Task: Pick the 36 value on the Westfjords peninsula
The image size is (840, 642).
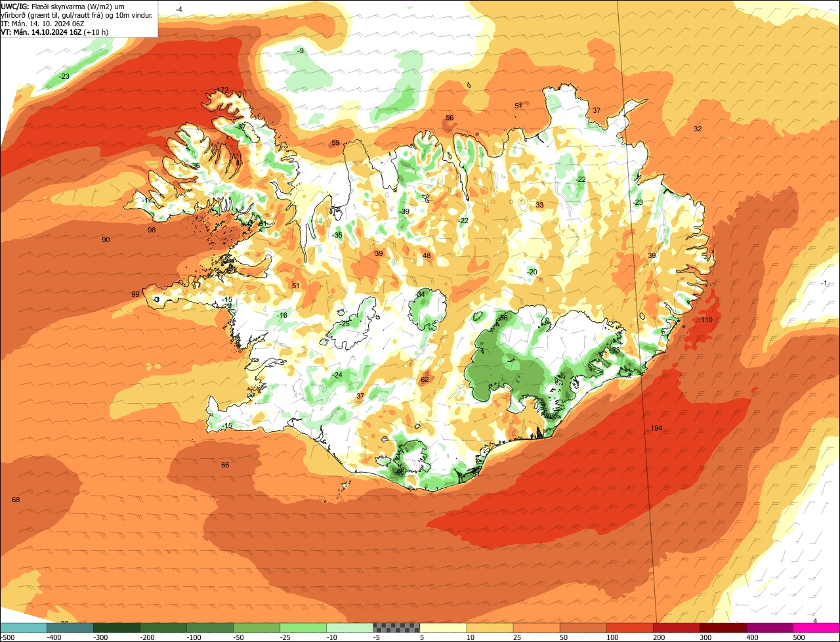Action: 196,165
